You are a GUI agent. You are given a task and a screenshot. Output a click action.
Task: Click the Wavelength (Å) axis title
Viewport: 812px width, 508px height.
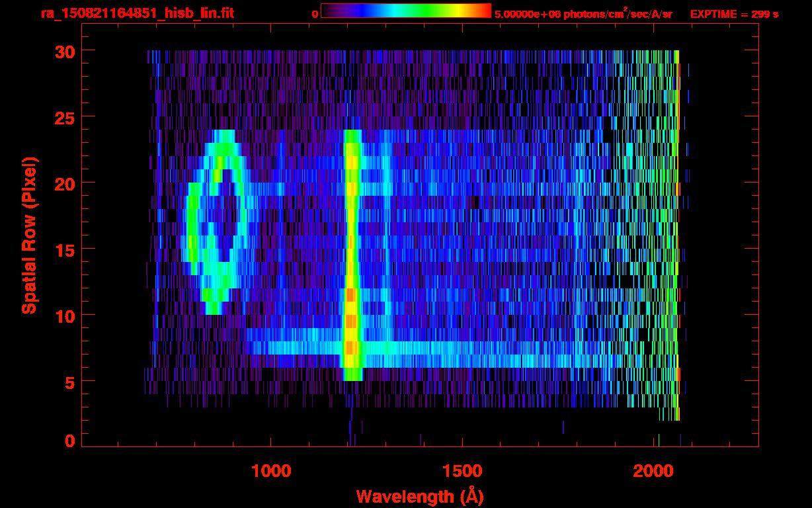[420, 496]
